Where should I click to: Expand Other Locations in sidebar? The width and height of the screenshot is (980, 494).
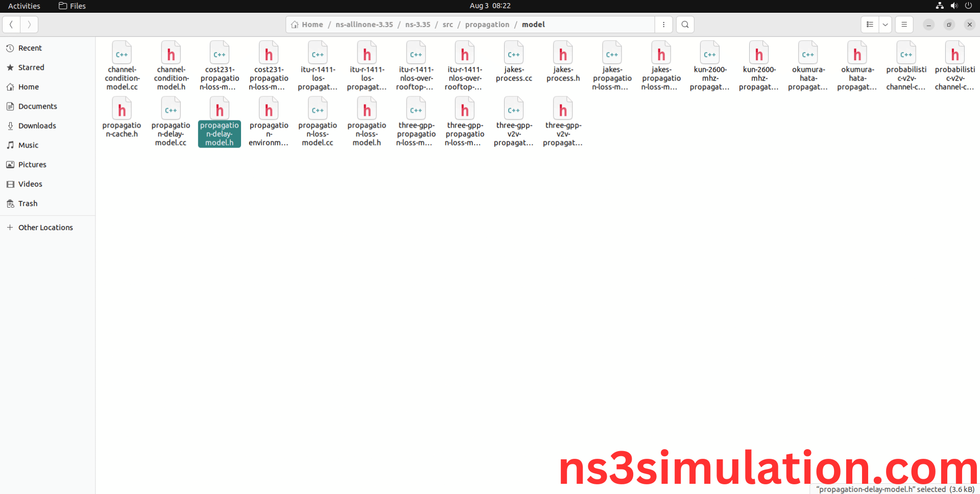click(45, 228)
